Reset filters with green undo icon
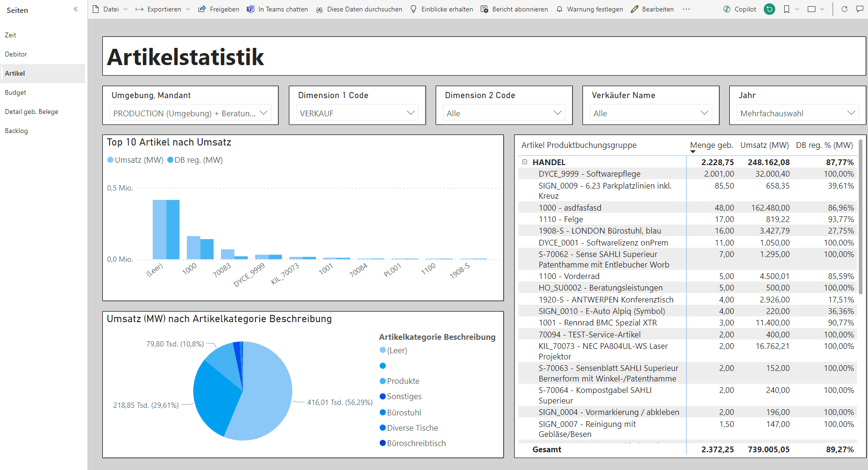This screenshot has height=470, width=868. coord(769,9)
